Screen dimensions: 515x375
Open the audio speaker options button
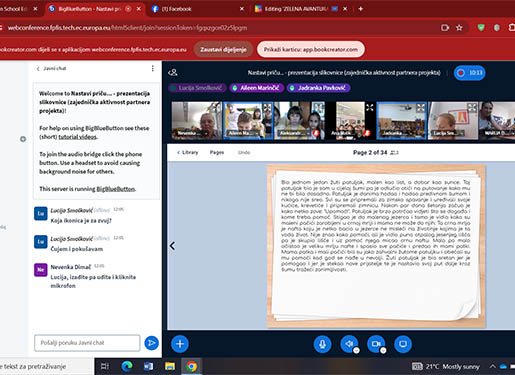click(x=356, y=350)
